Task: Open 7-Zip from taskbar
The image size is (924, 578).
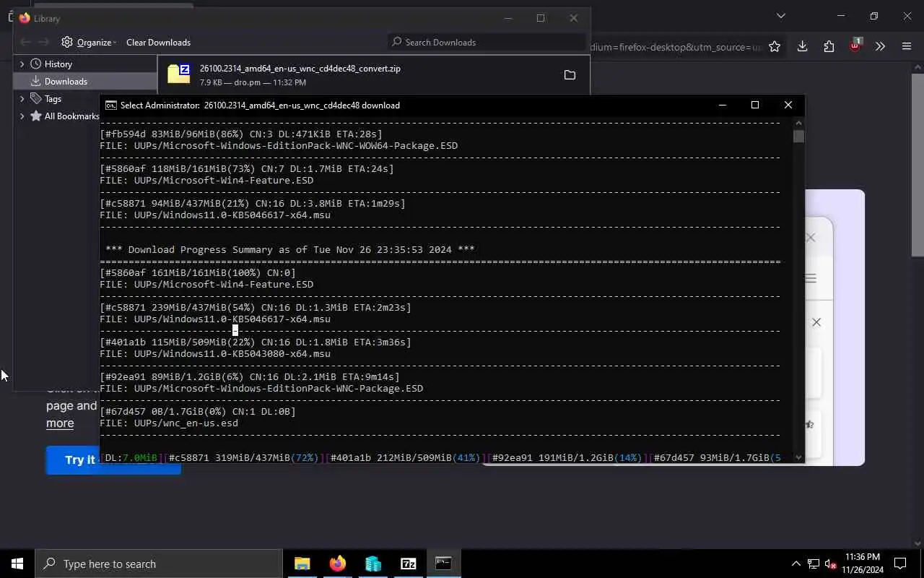Action: 408,564
